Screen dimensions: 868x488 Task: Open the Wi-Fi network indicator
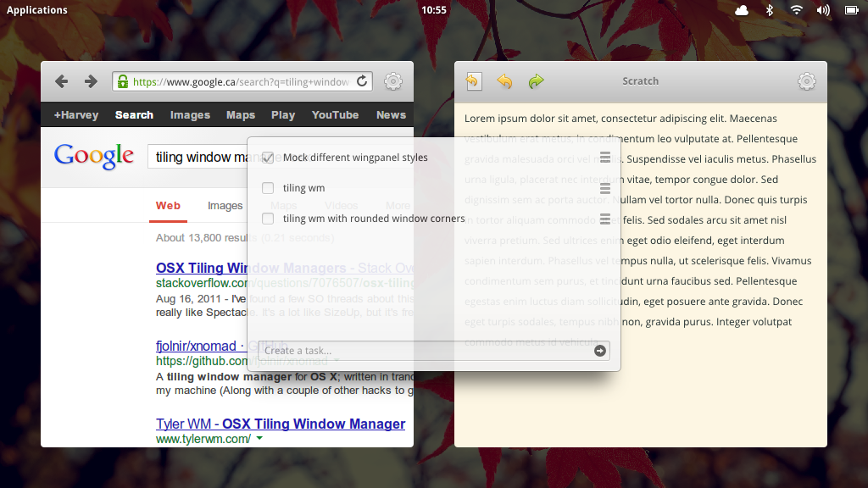tap(796, 10)
